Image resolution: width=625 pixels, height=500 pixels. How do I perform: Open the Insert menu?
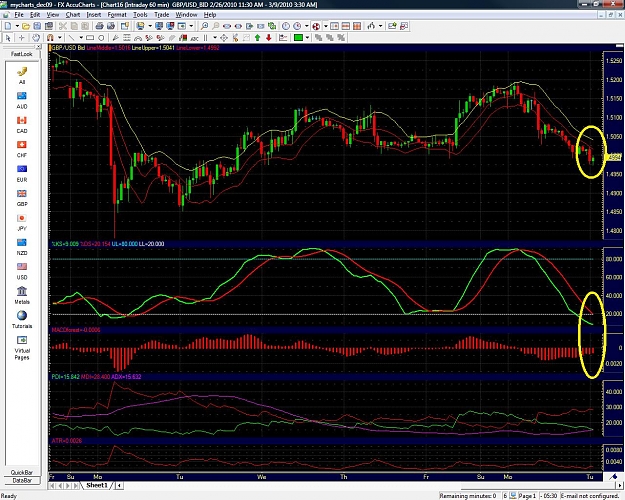(x=94, y=15)
